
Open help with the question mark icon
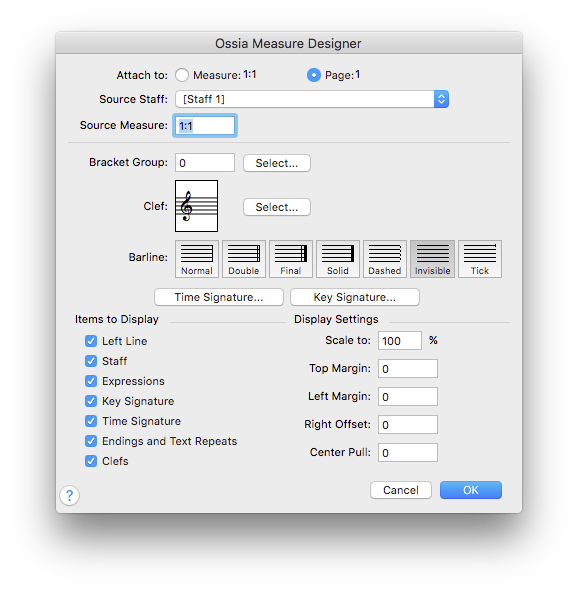pos(70,495)
